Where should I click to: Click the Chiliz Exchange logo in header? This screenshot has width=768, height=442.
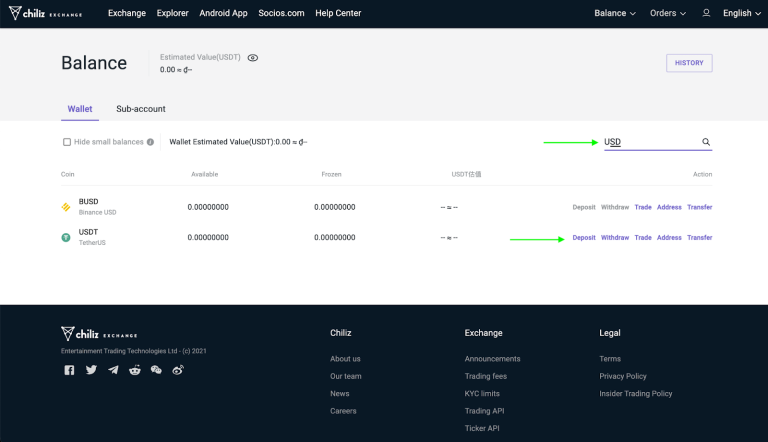tap(46, 13)
